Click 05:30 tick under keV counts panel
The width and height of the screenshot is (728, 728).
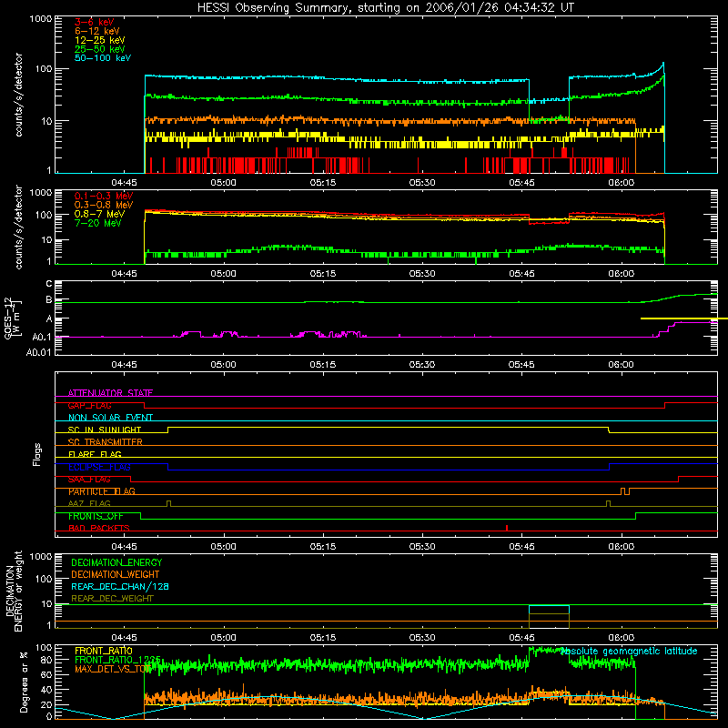coord(422,183)
